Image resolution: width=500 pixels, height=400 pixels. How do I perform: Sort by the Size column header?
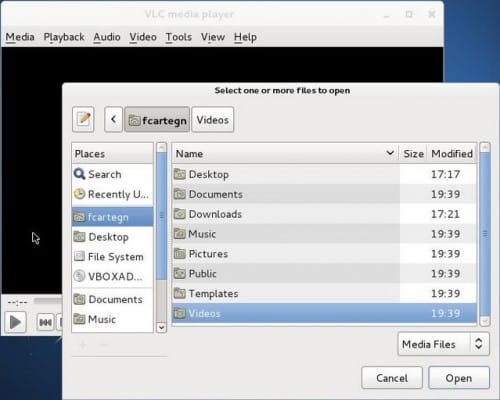pos(413,154)
